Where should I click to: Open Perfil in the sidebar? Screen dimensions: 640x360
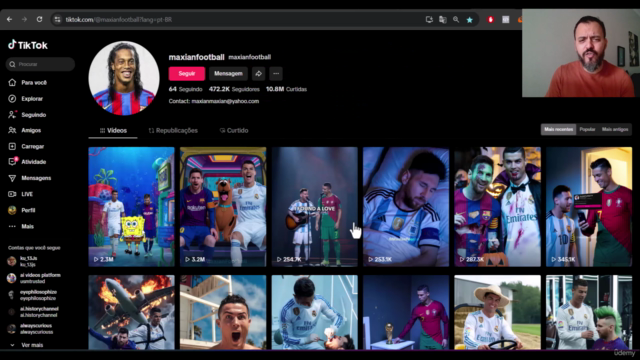22,210
